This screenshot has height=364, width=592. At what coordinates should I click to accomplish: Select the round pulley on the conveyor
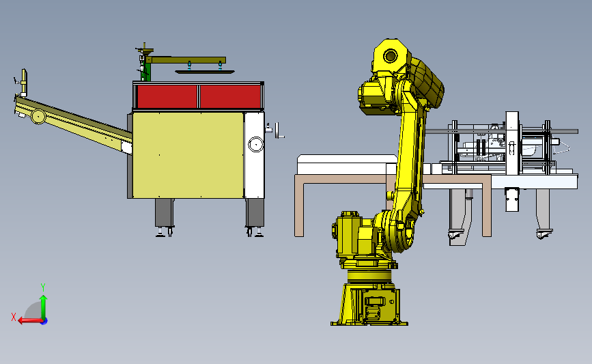[x=38, y=116]
